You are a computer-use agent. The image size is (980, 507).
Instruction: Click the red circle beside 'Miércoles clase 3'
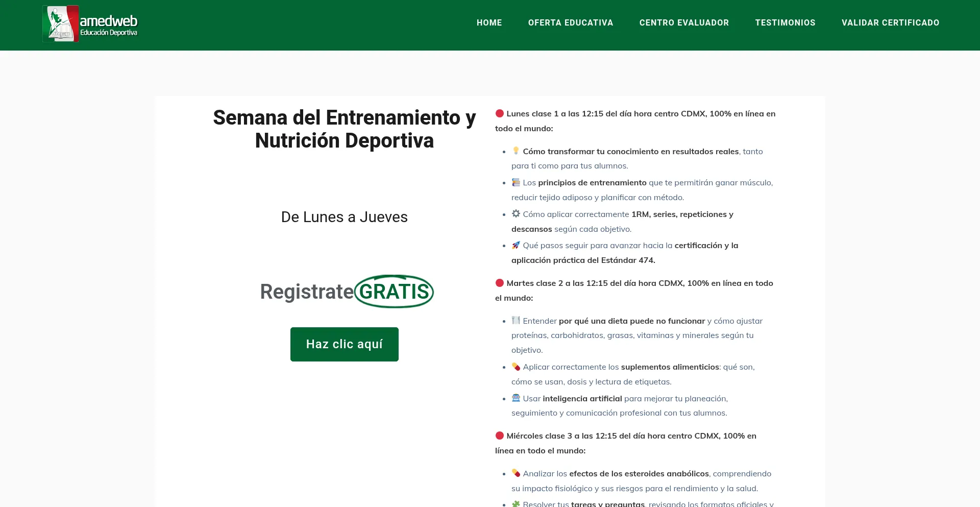tap(500, 436)
